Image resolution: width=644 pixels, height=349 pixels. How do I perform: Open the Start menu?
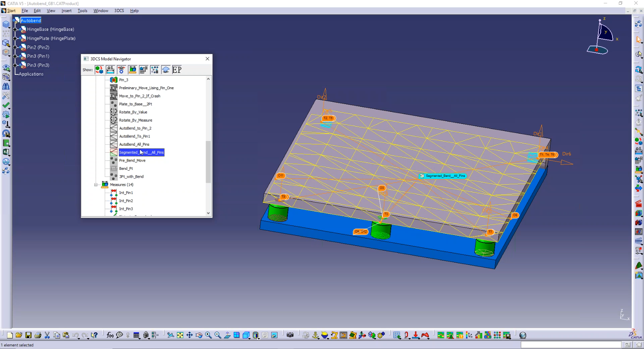[9, 11]
